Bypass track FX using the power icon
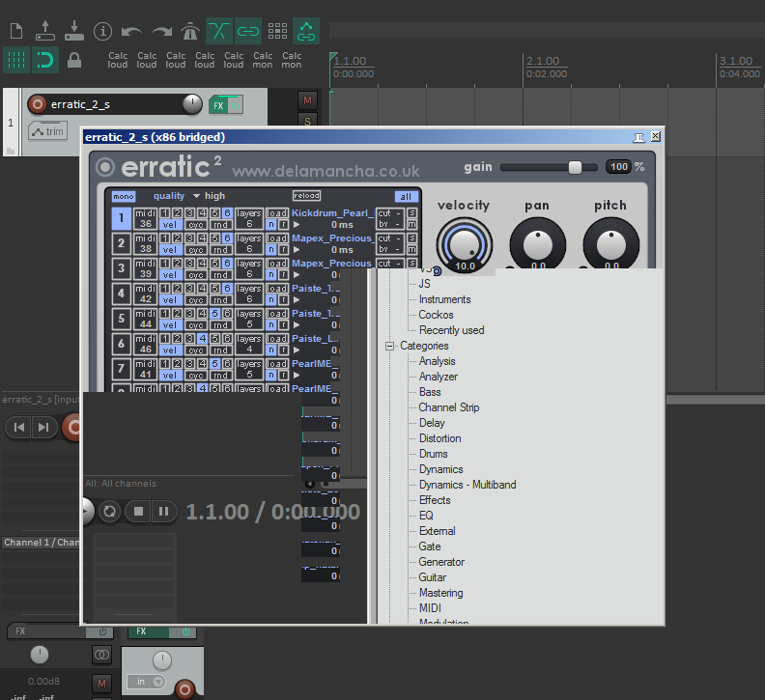Screen dimensions: 765x700 (x=235, y=105)
